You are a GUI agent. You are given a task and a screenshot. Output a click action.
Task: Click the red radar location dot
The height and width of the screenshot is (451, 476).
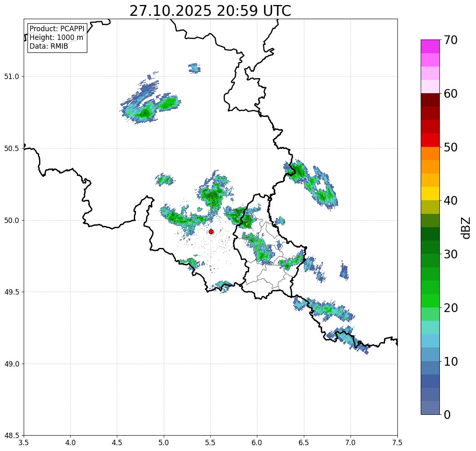tap(211, 232)
